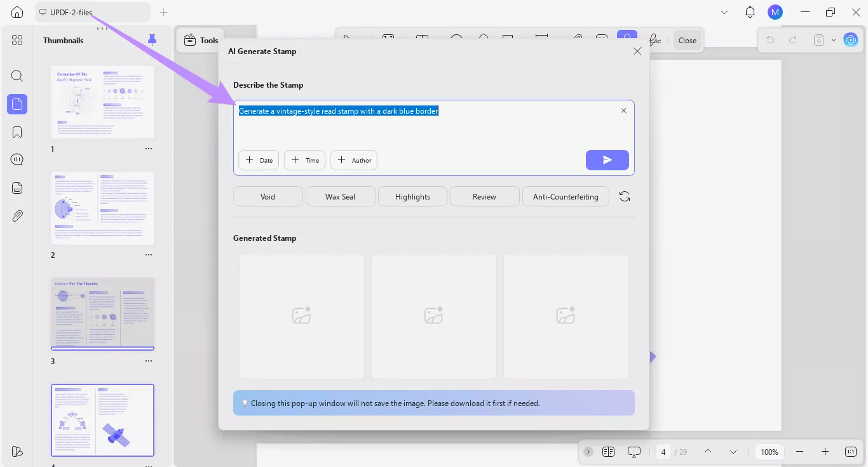The image size is (868, 467).
Task: Open the Search panel in left sidebar
Action: (17, 76)
